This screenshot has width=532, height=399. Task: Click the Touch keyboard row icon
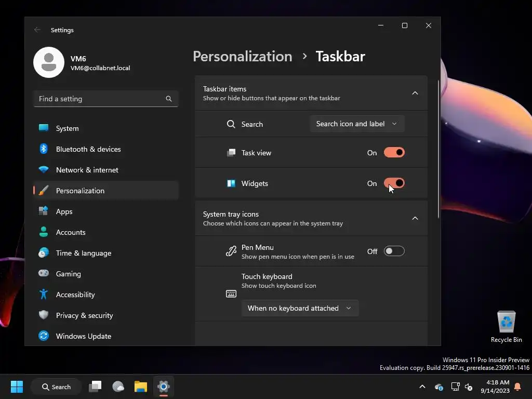click(x=231, y=294)
